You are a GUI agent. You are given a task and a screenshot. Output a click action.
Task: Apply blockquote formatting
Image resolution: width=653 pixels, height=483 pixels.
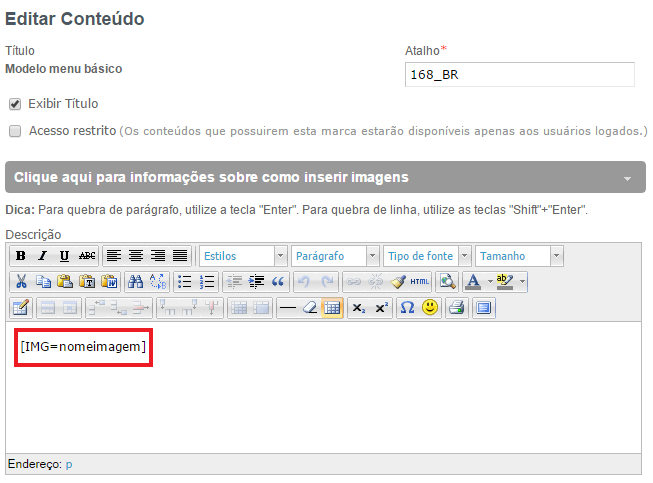click(278, 282)
